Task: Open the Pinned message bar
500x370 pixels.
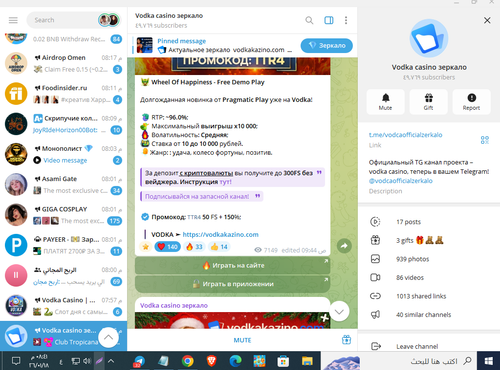Action: click(213, 45)
